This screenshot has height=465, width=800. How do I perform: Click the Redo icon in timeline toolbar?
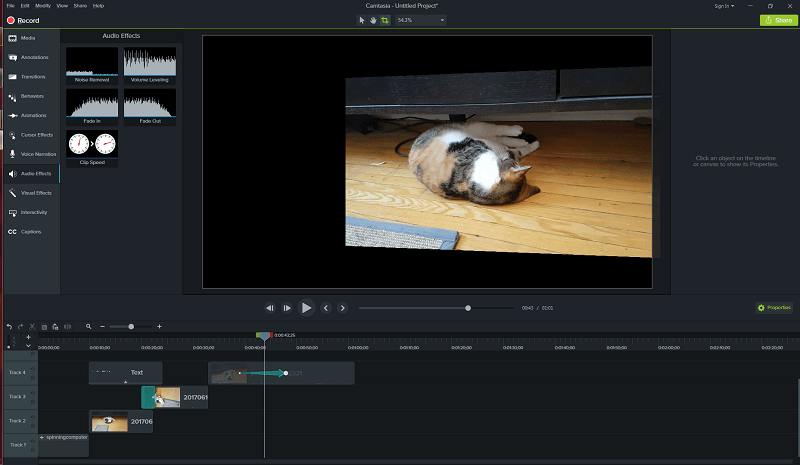[20, 327]
